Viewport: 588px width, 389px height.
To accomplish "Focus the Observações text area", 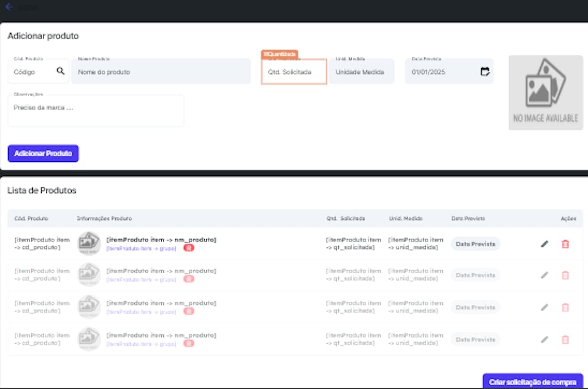I will tap(96, 111).
